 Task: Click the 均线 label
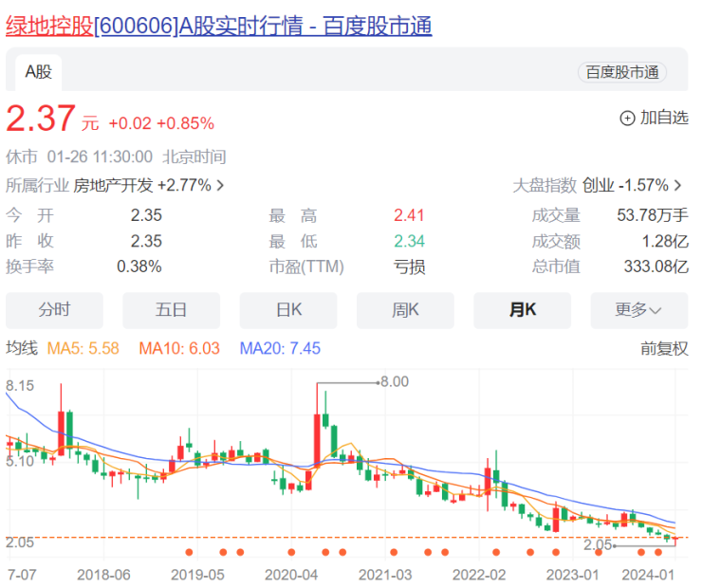click(x=22, y=348)
